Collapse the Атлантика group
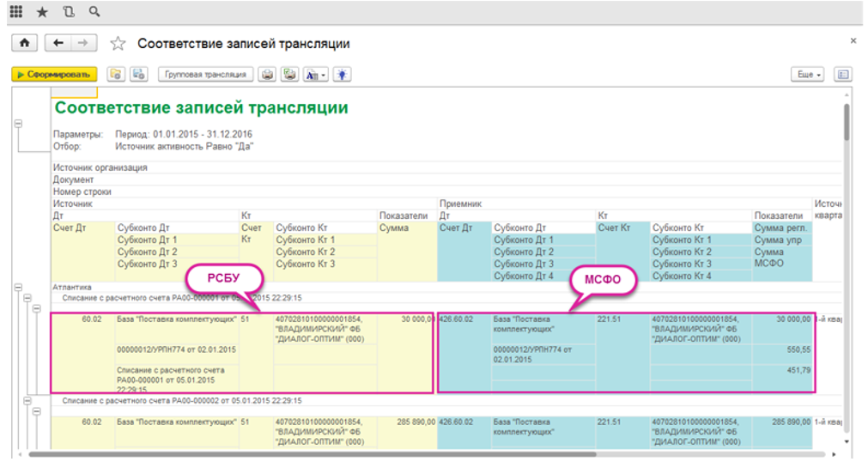 [x=18, y=287]
